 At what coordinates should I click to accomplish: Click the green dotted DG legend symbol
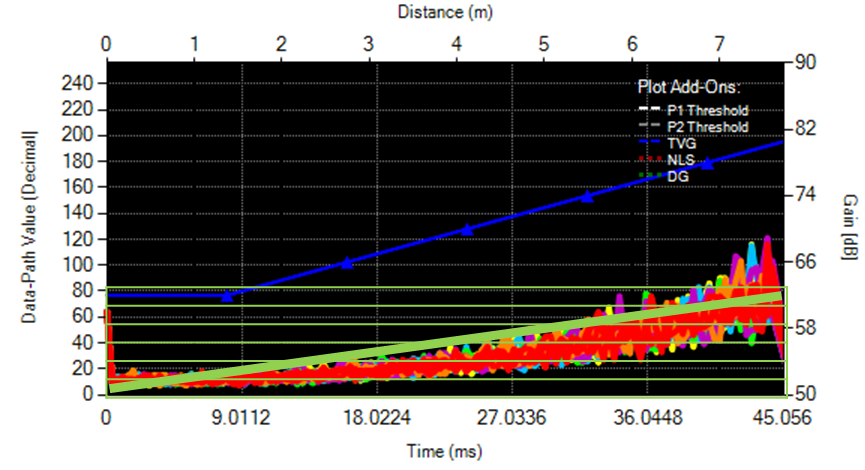click(650, 176)
